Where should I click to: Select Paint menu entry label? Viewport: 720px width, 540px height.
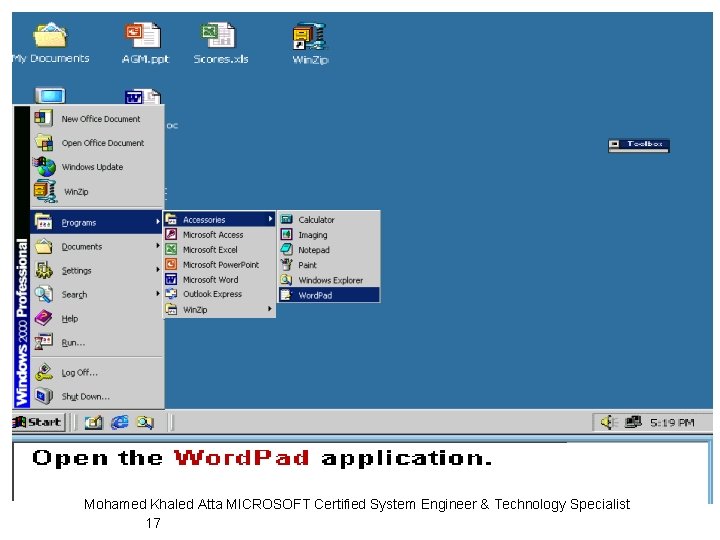[x=307, y=265]
